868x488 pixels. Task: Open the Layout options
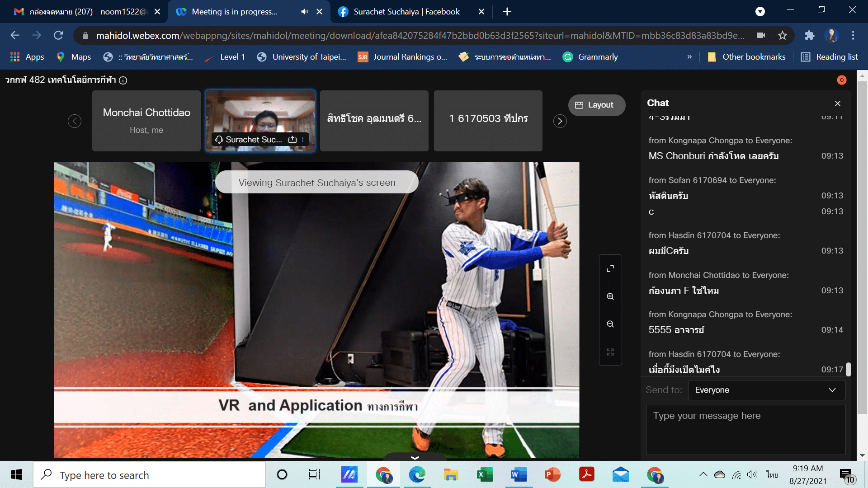(x=596, y=105)
